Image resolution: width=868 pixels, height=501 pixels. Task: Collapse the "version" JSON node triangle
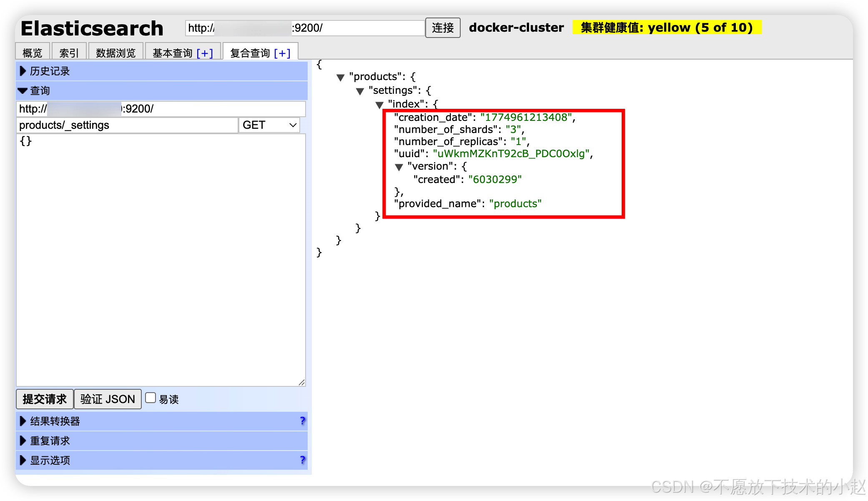tap(399, 167)
